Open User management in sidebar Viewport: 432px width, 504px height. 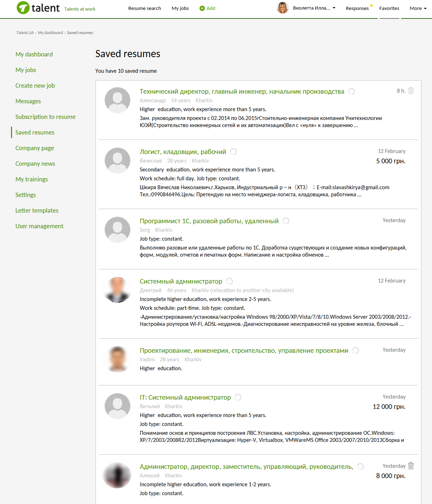coord(39,226)
